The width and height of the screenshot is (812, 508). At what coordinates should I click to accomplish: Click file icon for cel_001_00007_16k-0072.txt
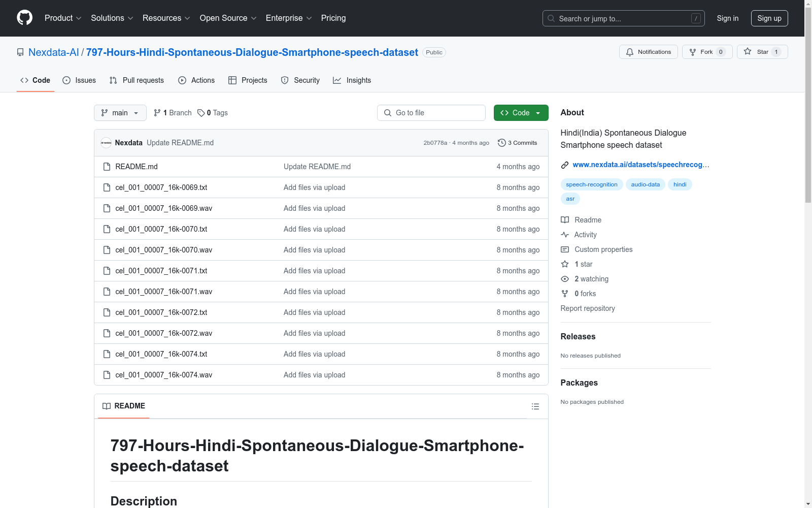(107, 312)
